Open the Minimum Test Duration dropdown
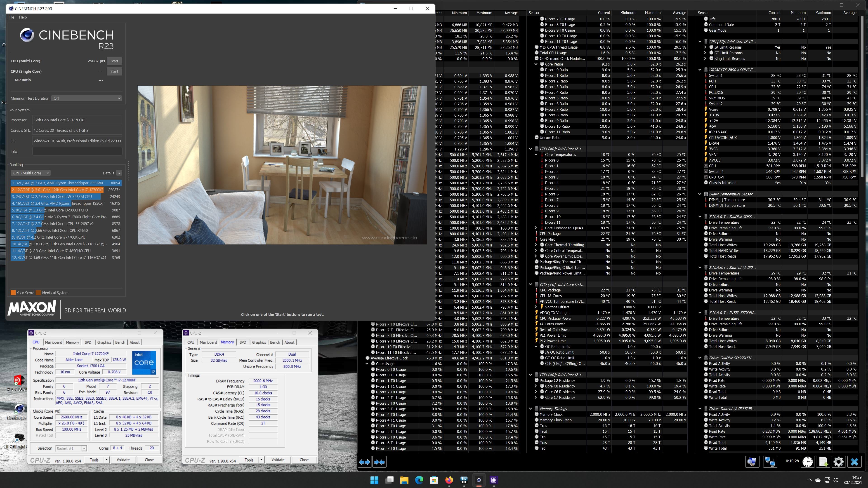868x488 pixels. [x=87, y=98]
